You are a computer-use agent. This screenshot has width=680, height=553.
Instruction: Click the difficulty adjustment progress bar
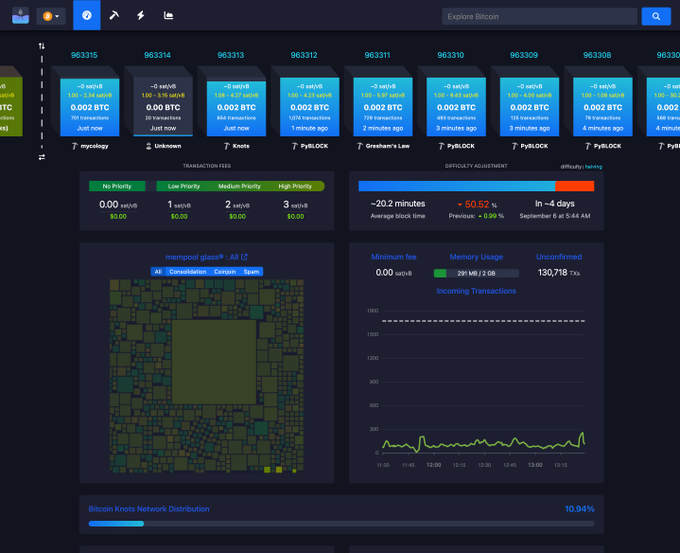click(x=476, y=186)
